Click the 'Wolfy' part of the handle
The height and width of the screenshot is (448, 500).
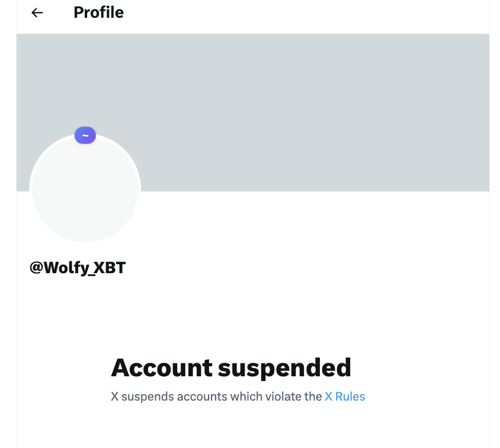tap(66, 268)
